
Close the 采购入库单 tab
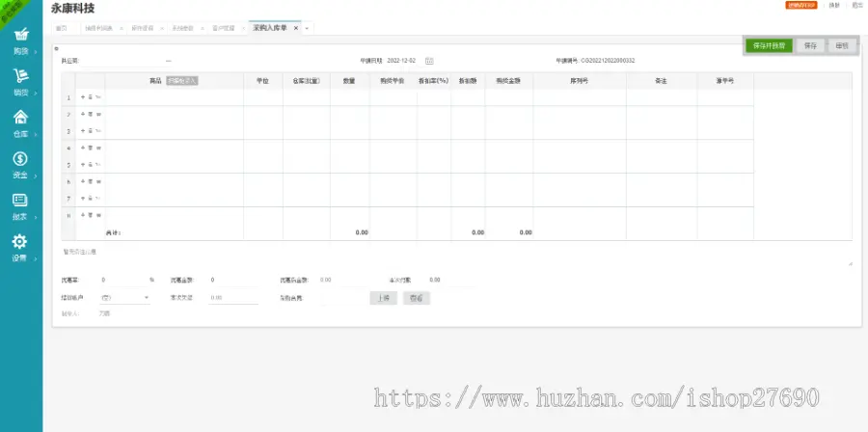click(296, 28)
